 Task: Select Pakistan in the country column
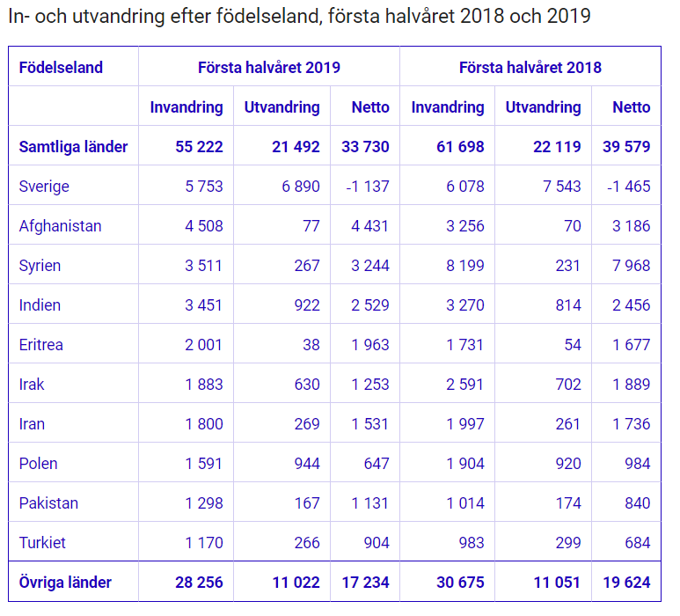coord(48,503)
